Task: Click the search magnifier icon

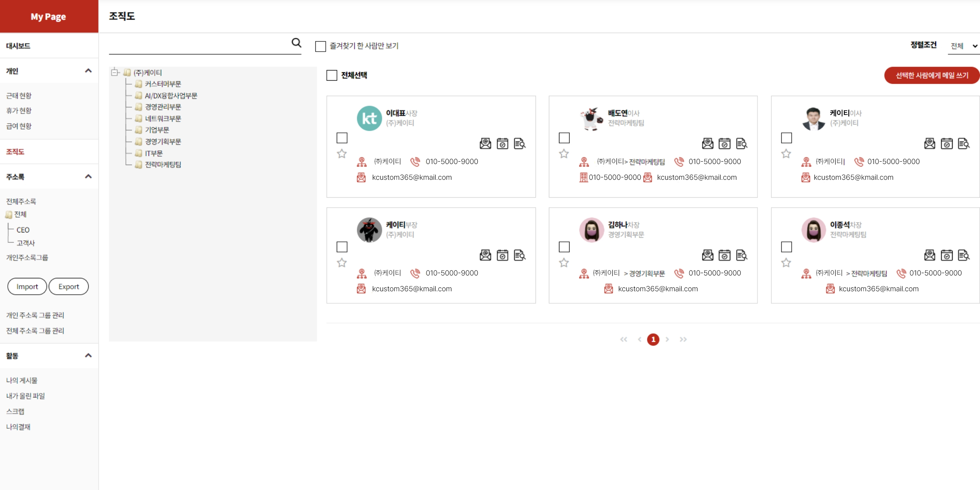Action: [297, 43]
